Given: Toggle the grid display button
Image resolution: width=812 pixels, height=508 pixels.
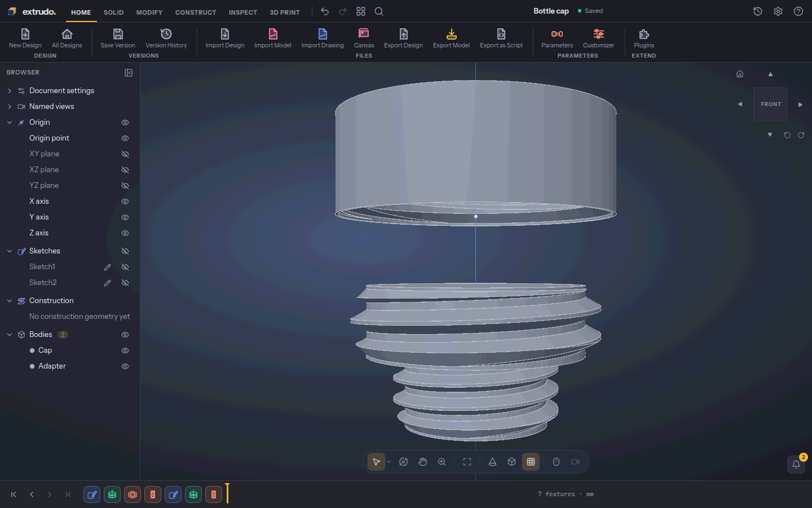Looking at the screenshot, I should pos(531,462).
